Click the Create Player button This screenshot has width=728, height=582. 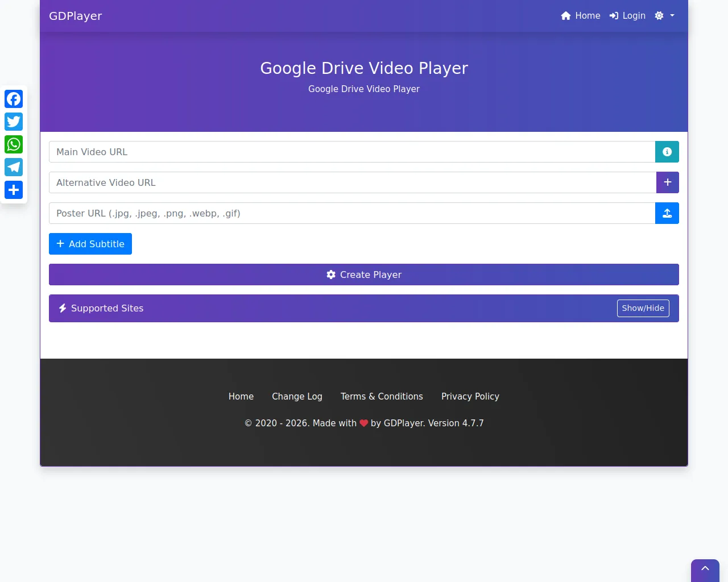[x=364, y=275]
